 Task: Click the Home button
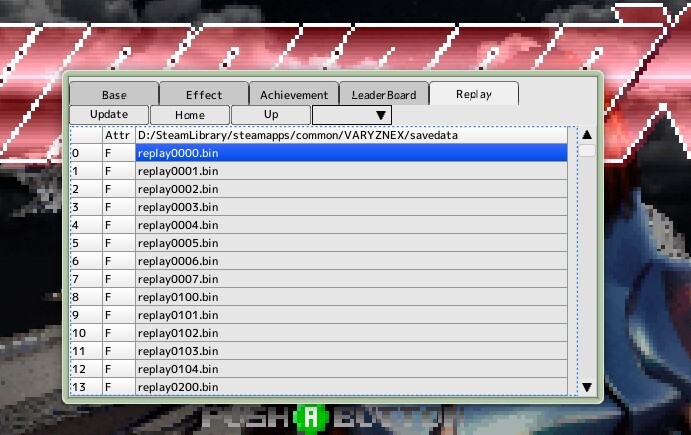click(x=190, y=115)
